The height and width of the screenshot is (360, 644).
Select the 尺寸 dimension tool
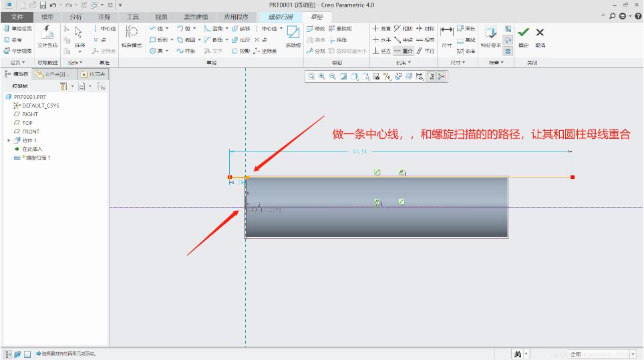click(446, 37)
